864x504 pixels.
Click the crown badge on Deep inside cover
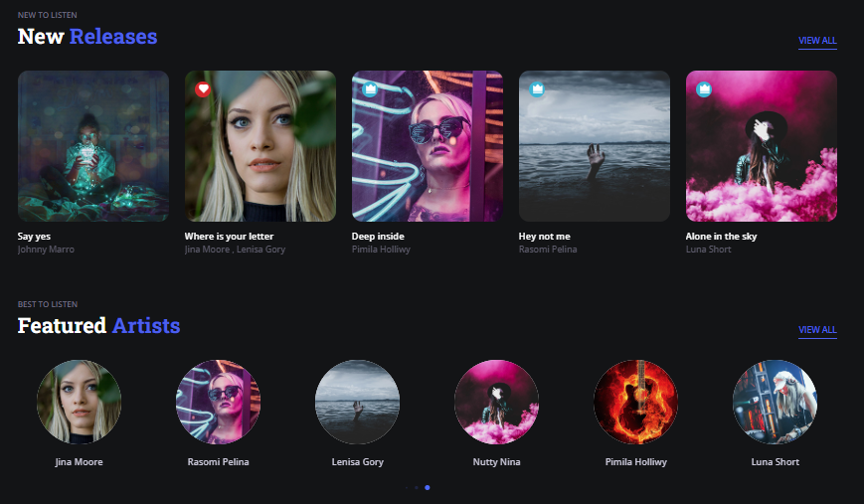point(370,88)
